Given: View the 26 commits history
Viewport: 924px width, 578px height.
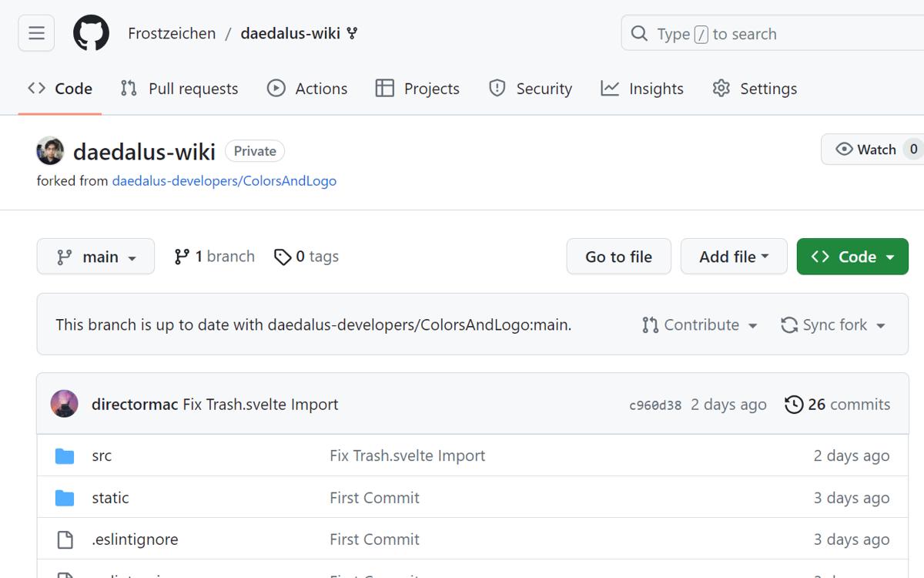Looking at the screenshot, I should 837,404.
